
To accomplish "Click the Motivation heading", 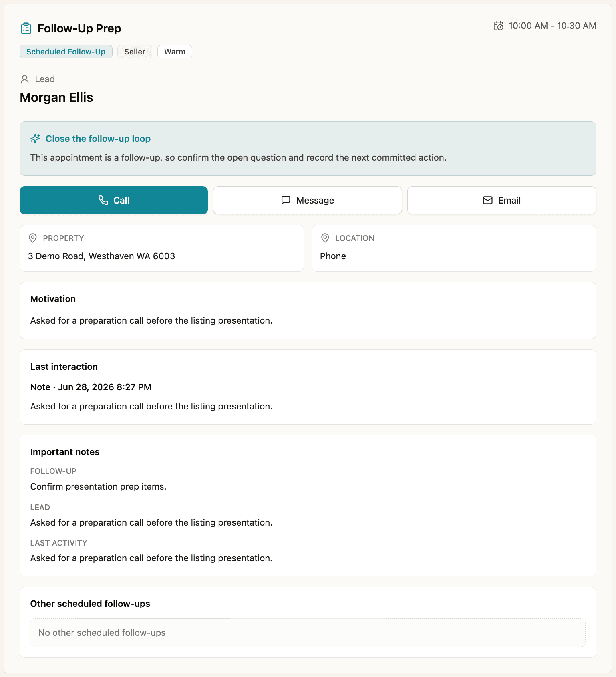I will tap(53, 299).
